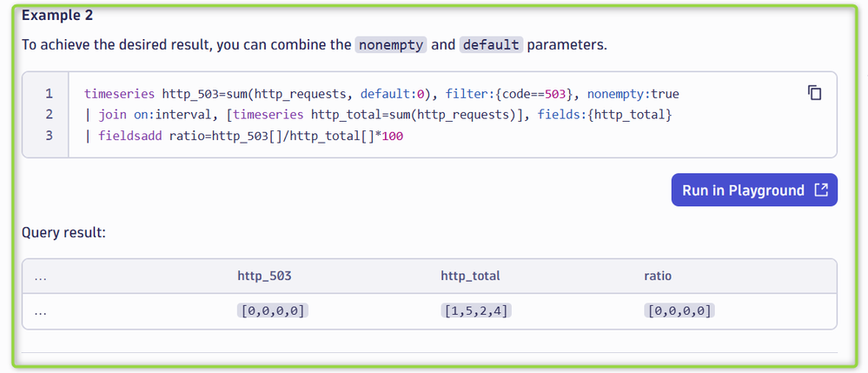Click the inline 'default' code tag
Screen dimensions: 868x373
click(491, 44)
